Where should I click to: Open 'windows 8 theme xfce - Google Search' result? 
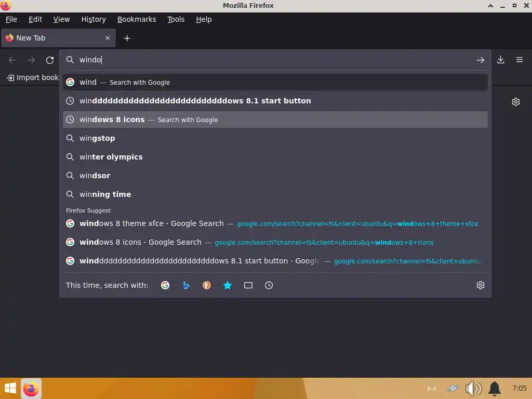tap(275, 223)
